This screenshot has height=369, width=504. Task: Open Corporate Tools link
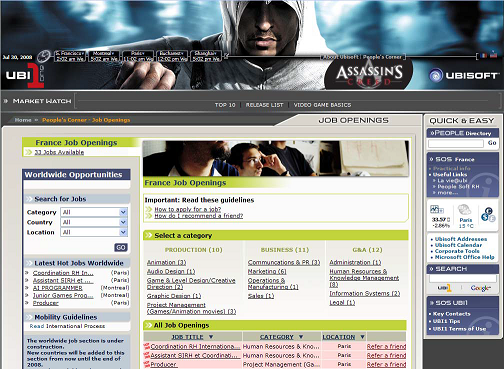[457, 251]
